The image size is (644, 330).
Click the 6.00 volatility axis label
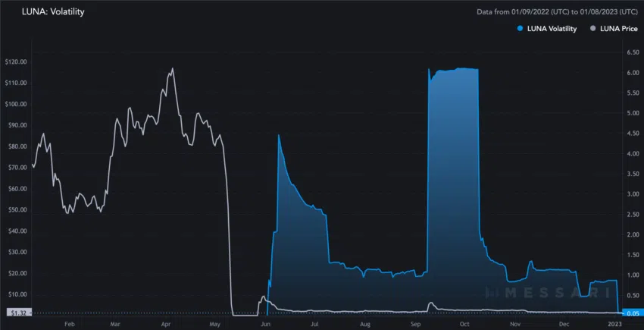coord(633,72)
